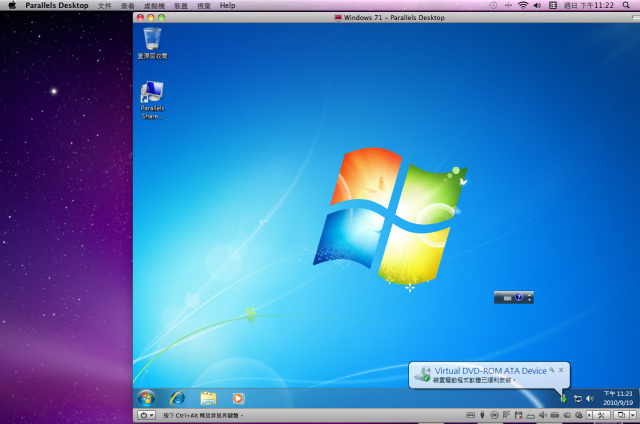
Task: Click network adapter icon in Parallels status bar
Action: pos(506,415)
